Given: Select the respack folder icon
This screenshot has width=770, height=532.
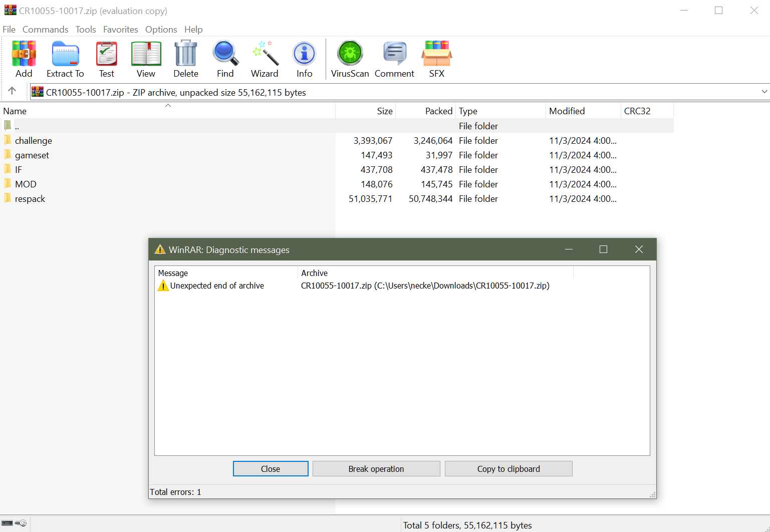Looking at the screenshot, I should click(x=8, y=198).
